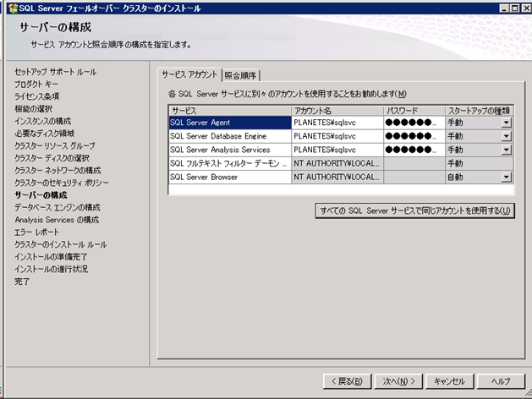
Task: Select the SQL Server Analysis Services service cell
Action: [230, 150]
